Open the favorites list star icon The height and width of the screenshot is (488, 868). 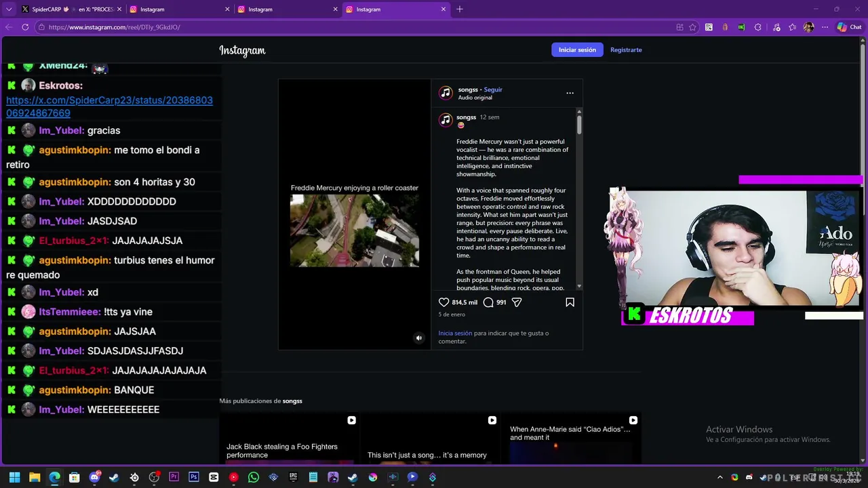click(792, 27)
